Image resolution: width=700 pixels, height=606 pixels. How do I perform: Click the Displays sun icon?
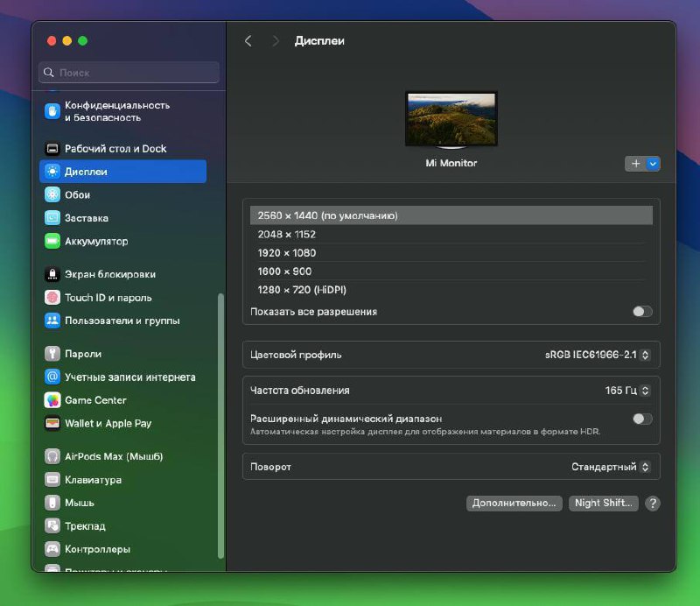tap(52, 172)
